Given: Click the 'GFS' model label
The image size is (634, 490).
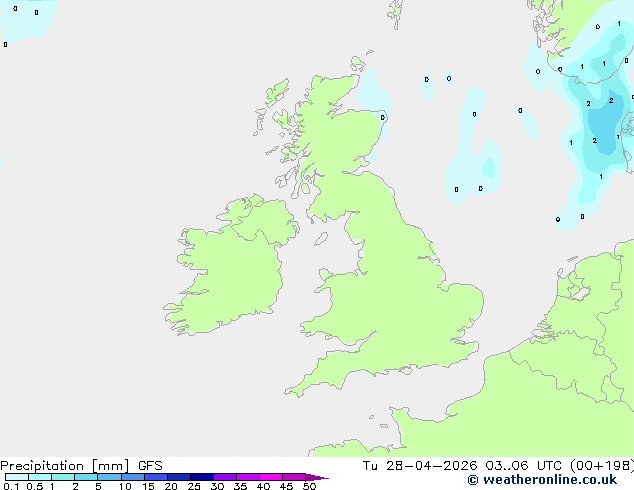Looking at the screenshot, I should point(150,466).
